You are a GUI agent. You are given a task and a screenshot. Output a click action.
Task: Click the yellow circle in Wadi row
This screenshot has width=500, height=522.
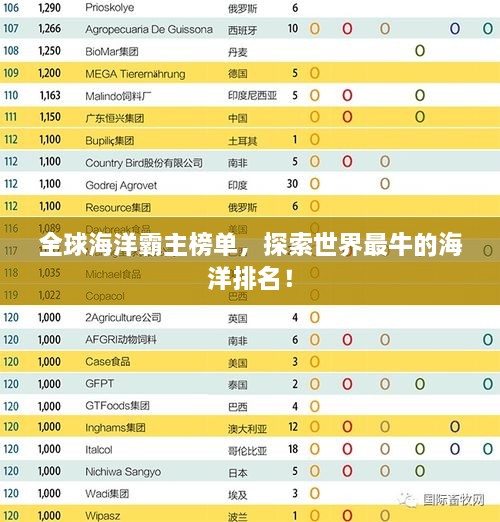pyautogui.click(x=314, y=493)
